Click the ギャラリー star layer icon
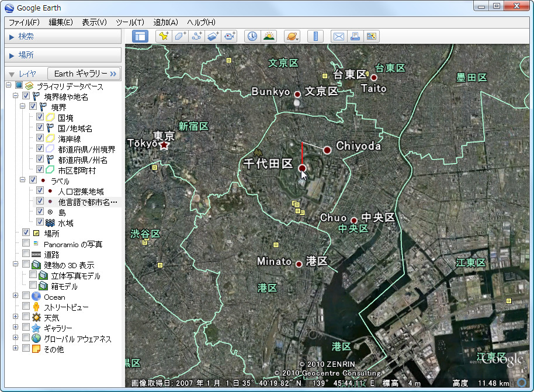The image size is (534, 392). (36, 328)
